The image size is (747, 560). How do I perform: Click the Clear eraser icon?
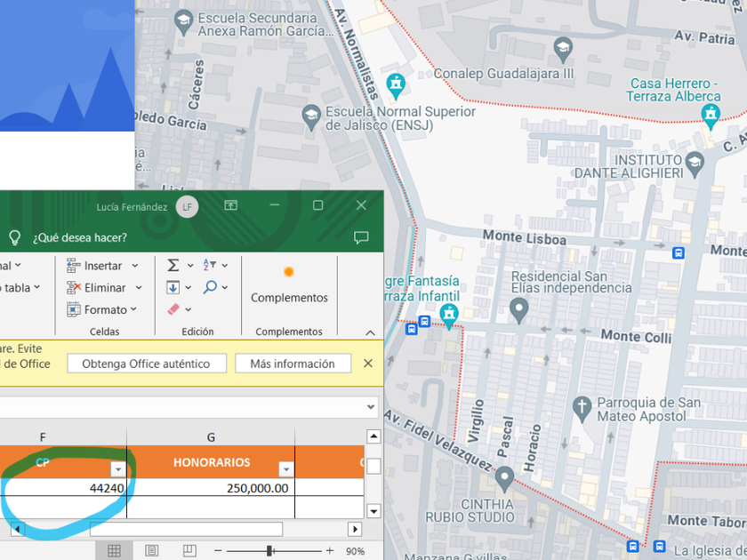point(173,309)
